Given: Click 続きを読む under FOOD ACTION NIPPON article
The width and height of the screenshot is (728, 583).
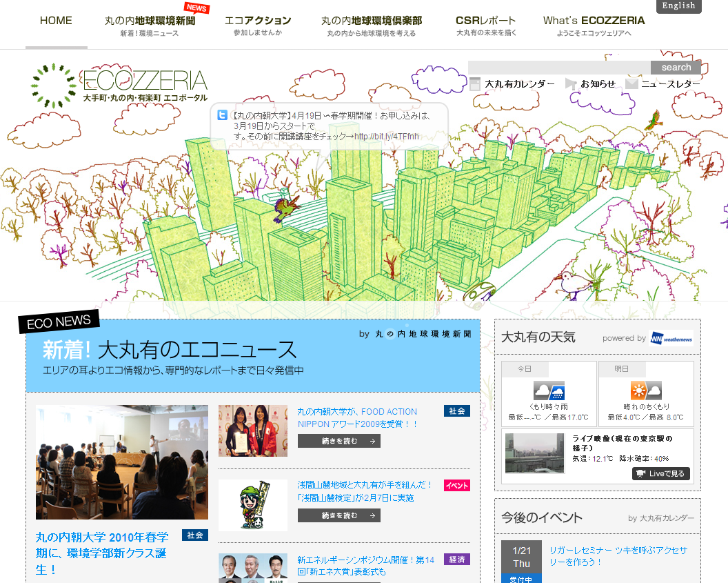Looking at the screenshot, I should click(x=338, y=441).
